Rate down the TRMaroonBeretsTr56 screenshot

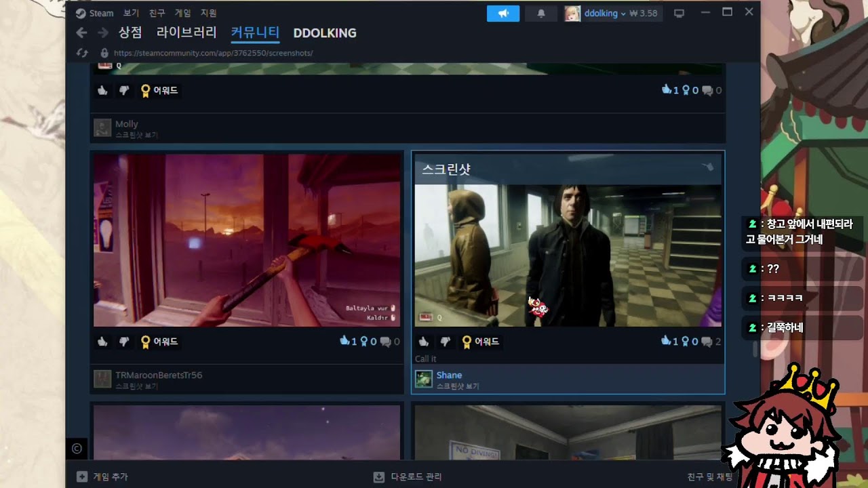click(124, 342)
